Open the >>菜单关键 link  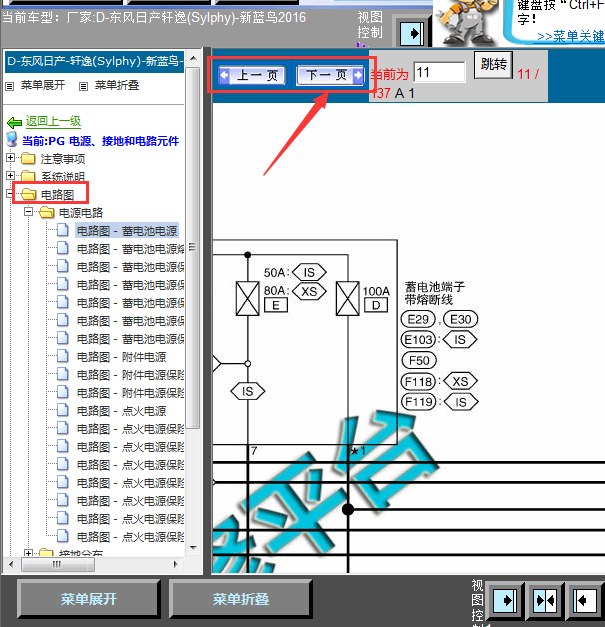point(571,36)
